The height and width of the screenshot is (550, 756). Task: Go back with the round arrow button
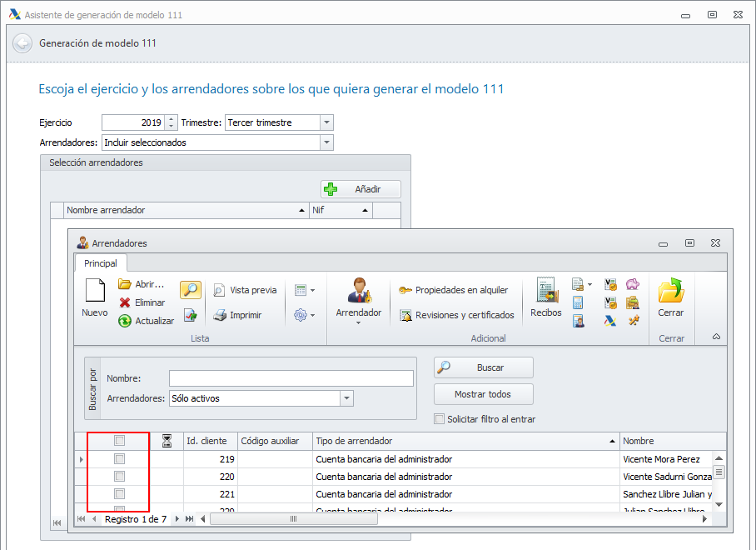[x=22, y=43]
